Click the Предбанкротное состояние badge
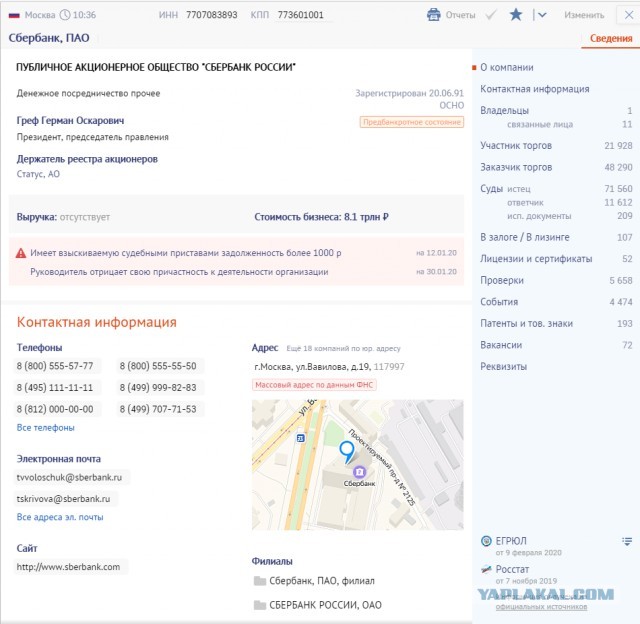The width and height of the screenshot is (640, 624). 411,122
